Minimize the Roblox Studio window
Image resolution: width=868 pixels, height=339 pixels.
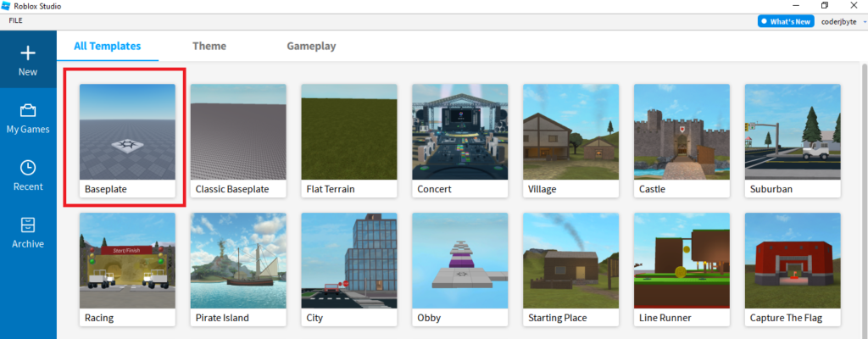pos(796,6)
